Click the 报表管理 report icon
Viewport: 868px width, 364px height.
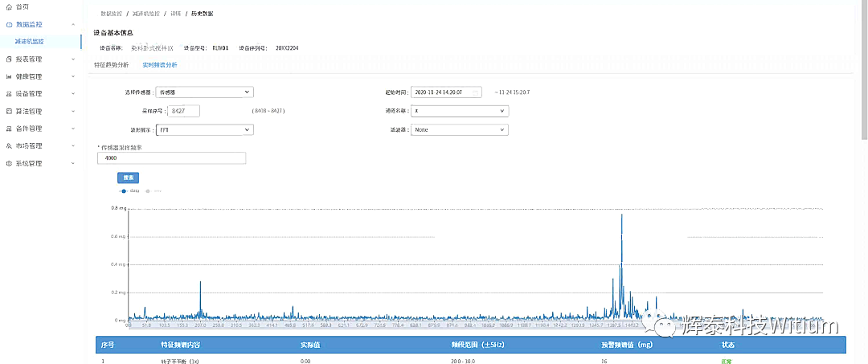8,59
